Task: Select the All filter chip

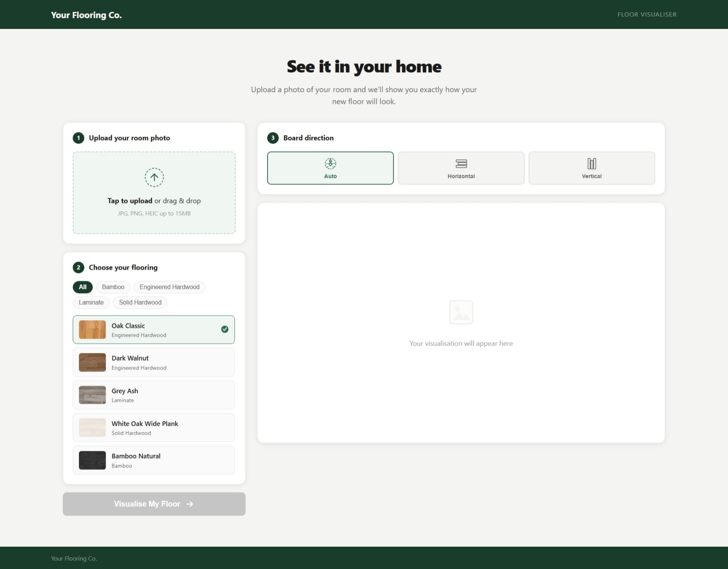Action: click(82, 287)
